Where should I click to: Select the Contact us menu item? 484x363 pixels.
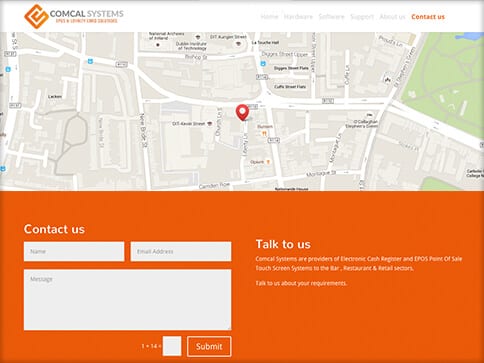428,17
